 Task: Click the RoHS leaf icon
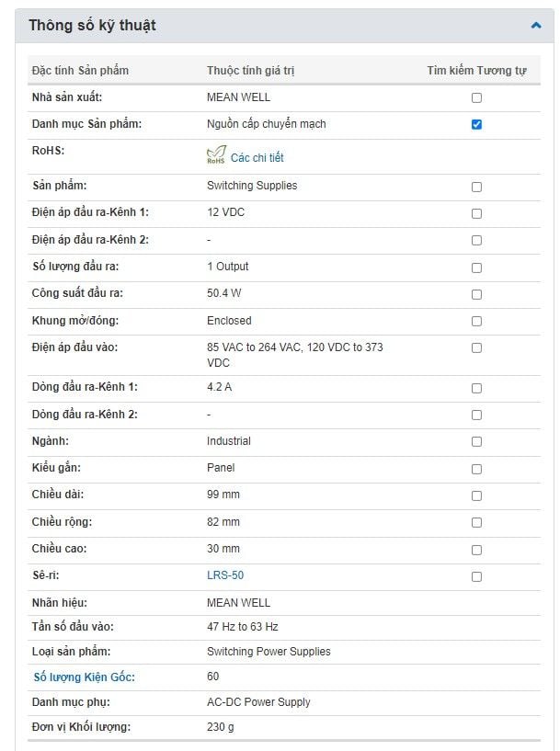pos(216,156)
